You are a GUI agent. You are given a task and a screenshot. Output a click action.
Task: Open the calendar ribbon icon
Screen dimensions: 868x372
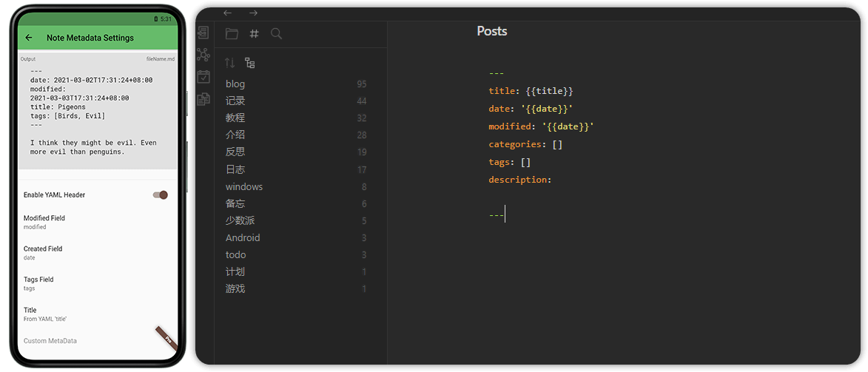point(203,76)
